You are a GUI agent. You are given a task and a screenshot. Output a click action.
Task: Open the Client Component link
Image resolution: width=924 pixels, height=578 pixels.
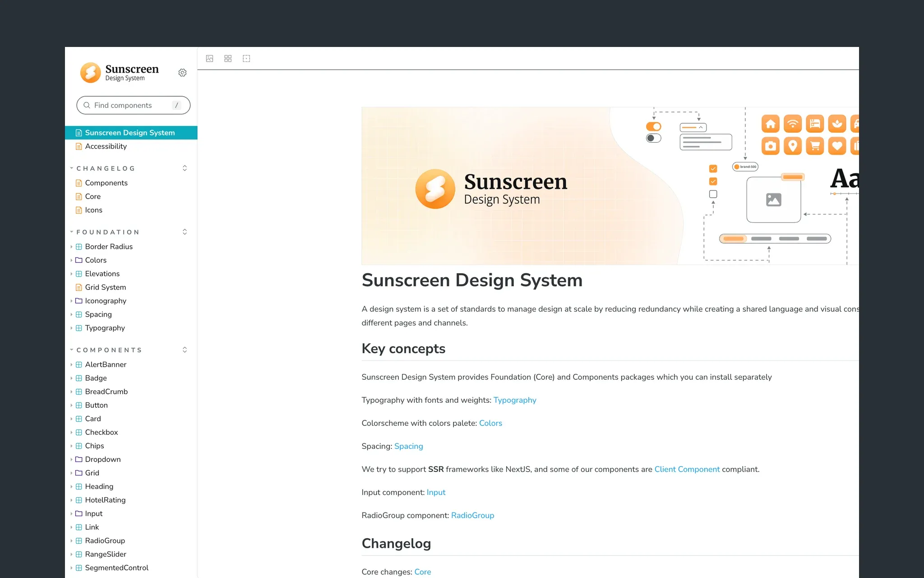(x=687, y=469)
